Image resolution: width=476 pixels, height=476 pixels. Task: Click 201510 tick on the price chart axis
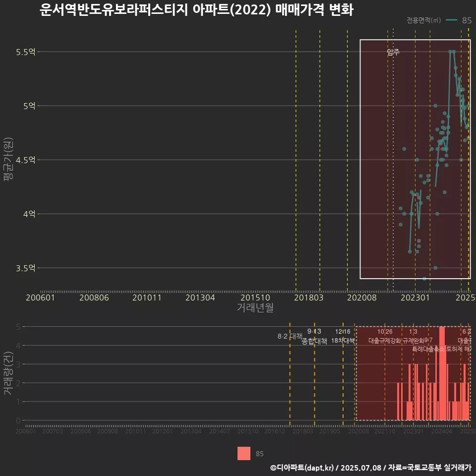coord(255,297)
